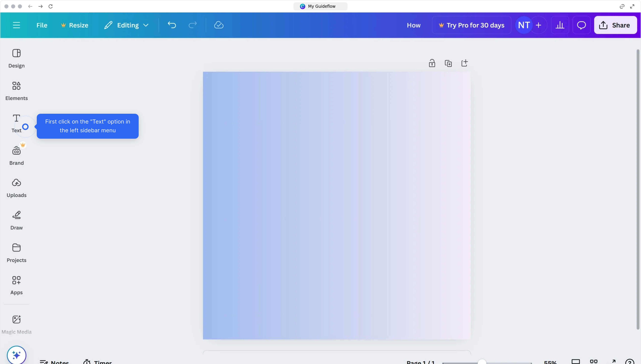Image resolution: width=641 pixels, height=364 pixels.
Task: Open the Text tool from the sidebar
Action: (16, 123)
